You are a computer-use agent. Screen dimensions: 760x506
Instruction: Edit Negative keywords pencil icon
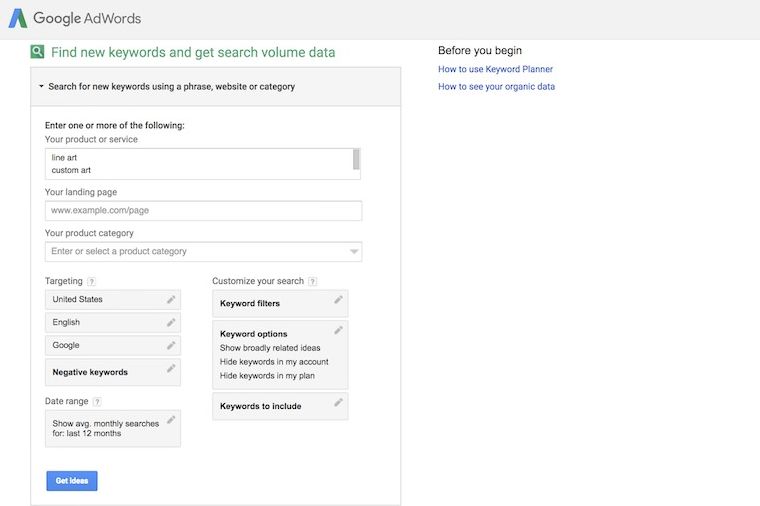click(x=171, y=368)
